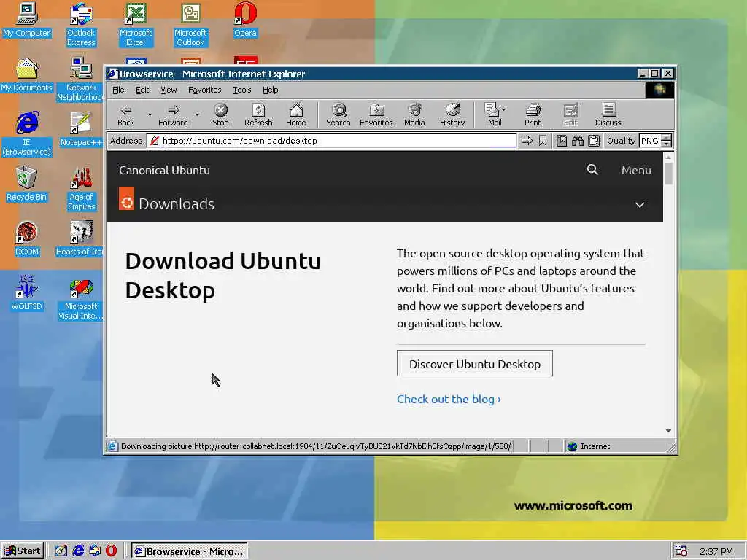Open the Favorites menu
Viewport: 747px width, 560px height.
[204, 90]
